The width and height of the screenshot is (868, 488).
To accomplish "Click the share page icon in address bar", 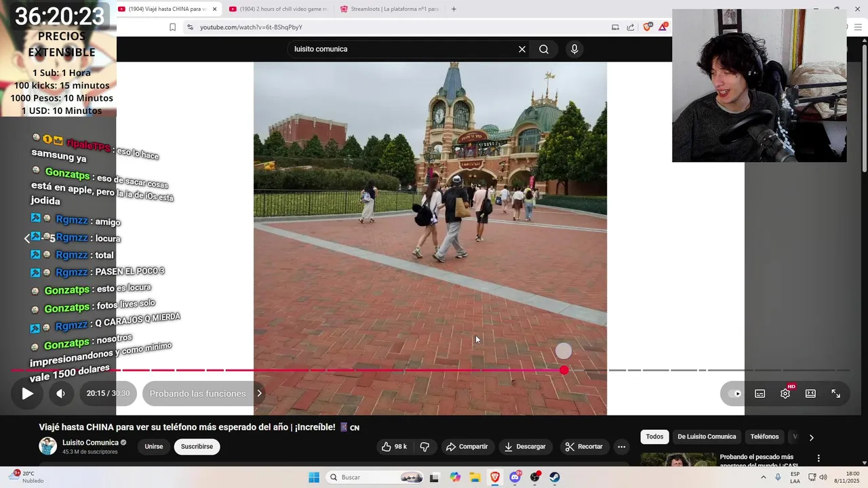I will click(x=631, y=27).
